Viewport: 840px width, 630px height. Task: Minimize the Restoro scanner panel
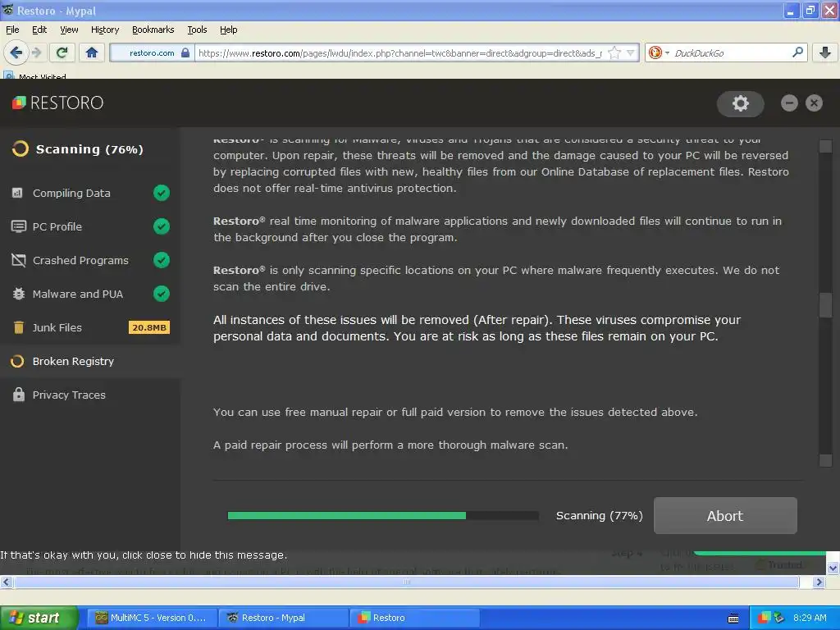click(x=789, y=103)
